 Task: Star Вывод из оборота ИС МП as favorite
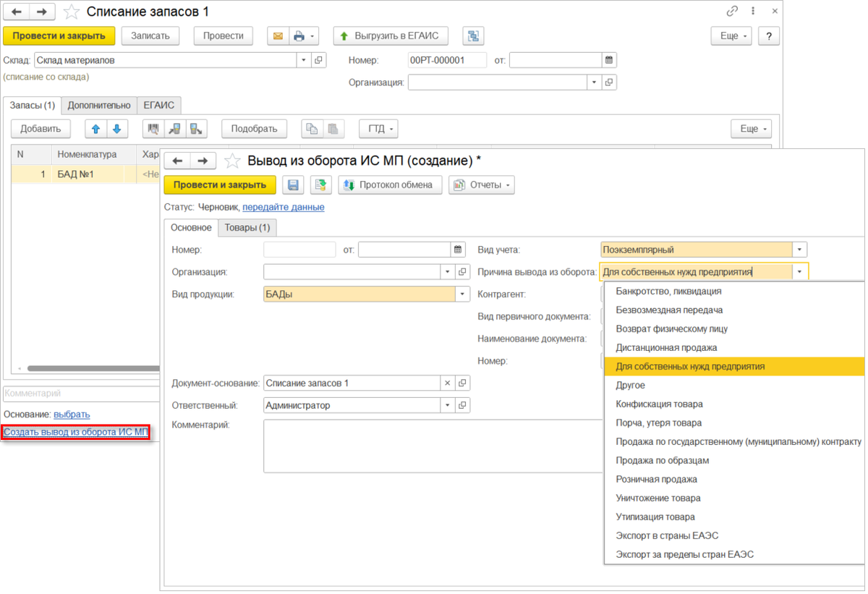click(x=232, y=161)
